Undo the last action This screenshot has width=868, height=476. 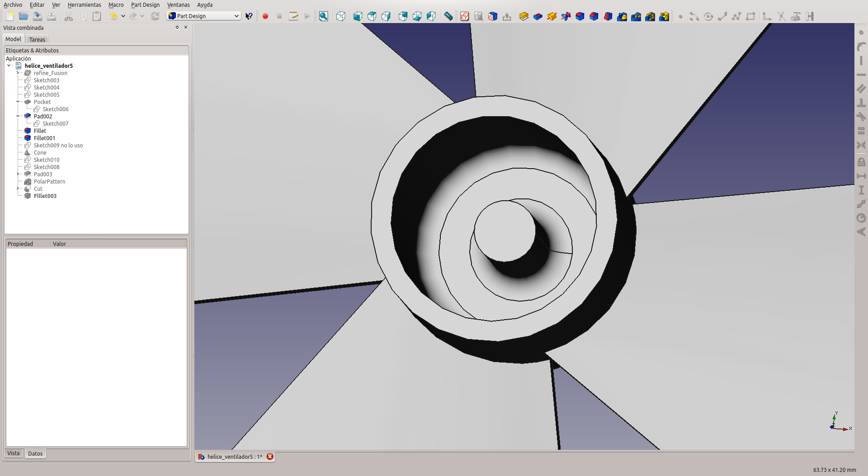113,16
